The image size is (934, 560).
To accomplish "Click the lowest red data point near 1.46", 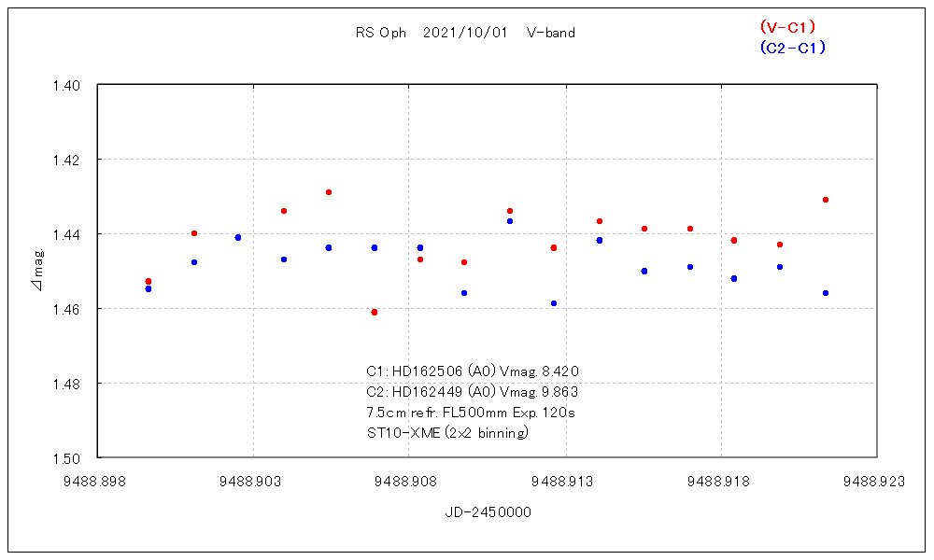I will pyautogui.click(x=375, y=312).
